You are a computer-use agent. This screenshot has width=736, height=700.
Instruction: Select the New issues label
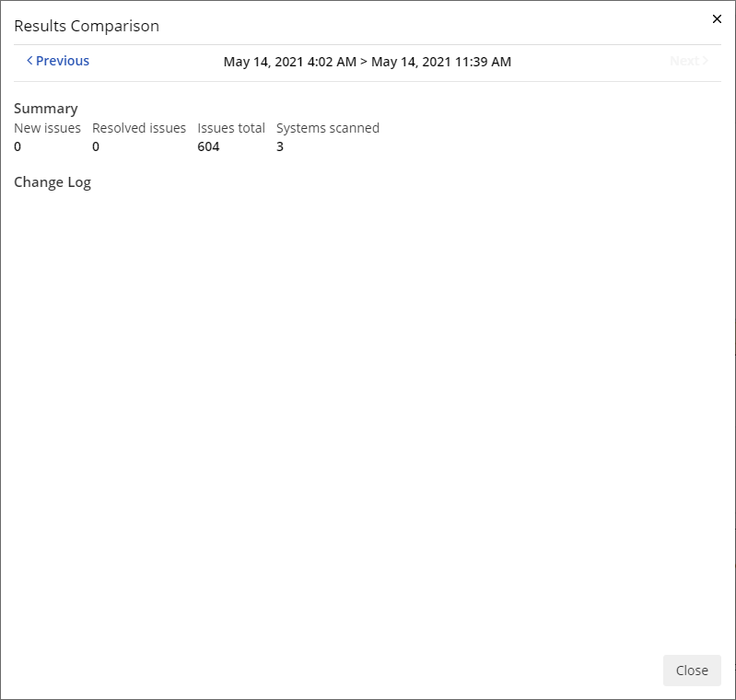pyautogui.click(x=47, y=128)
